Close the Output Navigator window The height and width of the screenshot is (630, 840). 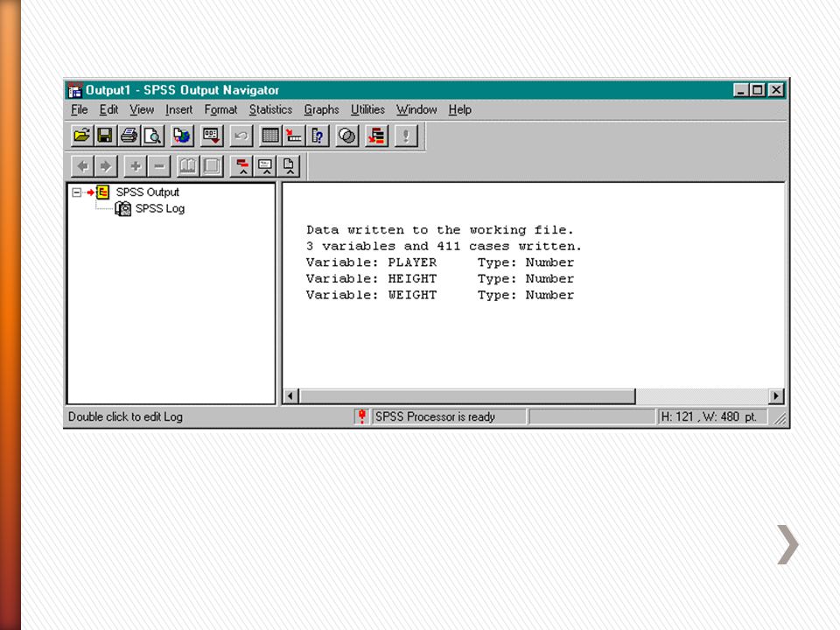coord(776,90)
